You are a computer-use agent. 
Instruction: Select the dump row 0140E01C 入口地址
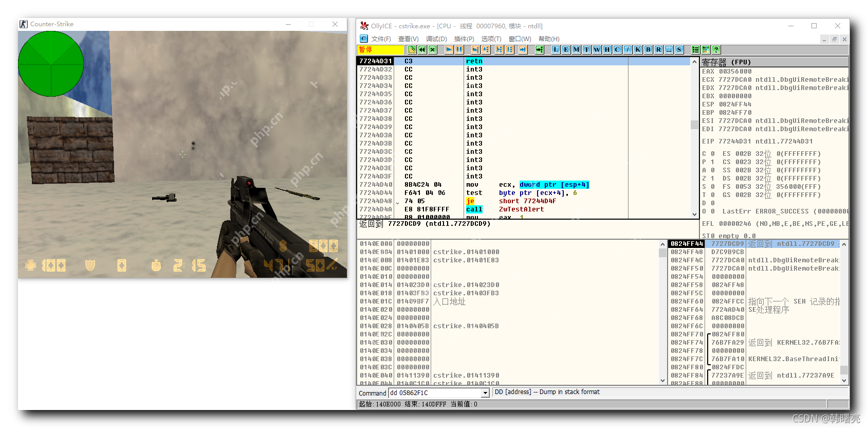tap(508, 301)
